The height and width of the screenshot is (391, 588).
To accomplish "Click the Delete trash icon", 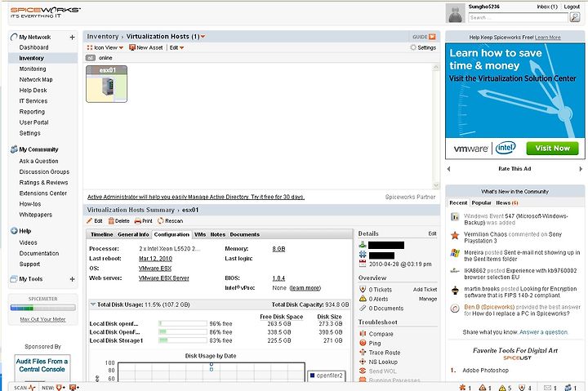I will tap(111, 220).
